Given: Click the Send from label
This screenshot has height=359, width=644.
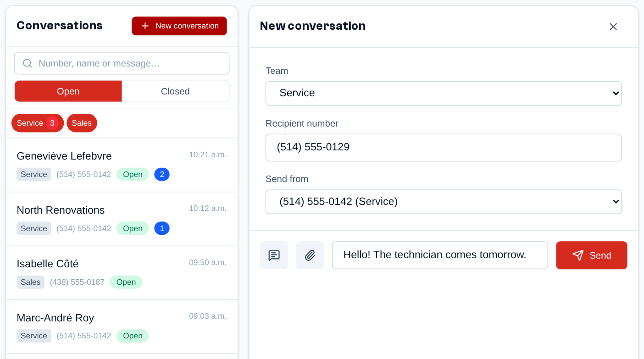Looking at the screenshot, I should (287, 179).
